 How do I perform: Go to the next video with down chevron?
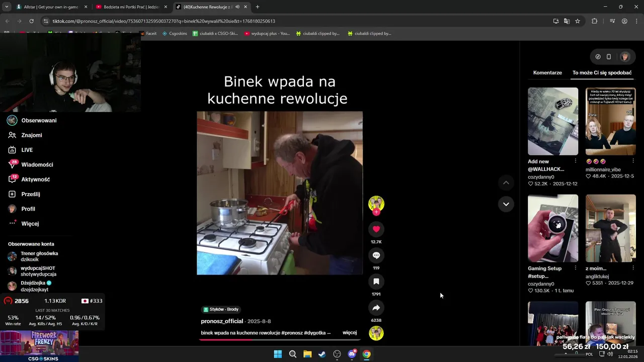click(506, 204)
